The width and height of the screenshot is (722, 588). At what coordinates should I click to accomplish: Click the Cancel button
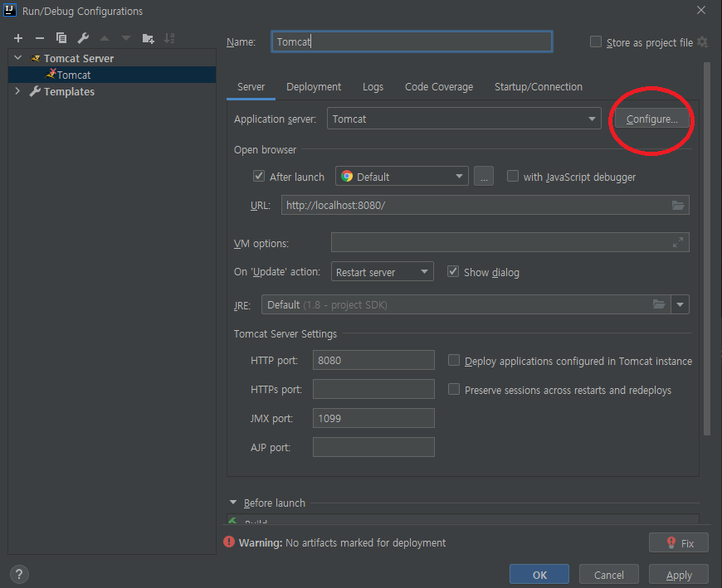coord(609,574)
